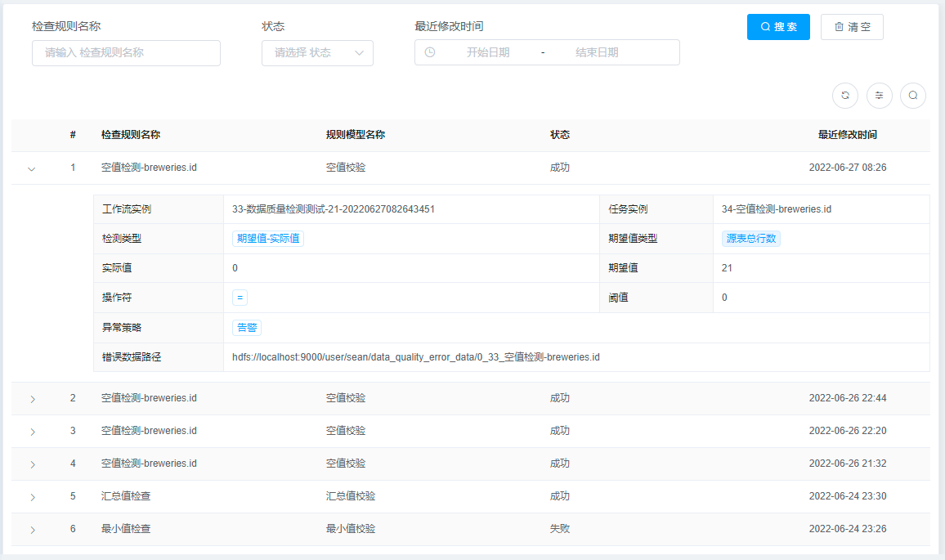Click the 清空 clear button

(x=852, y=26)
